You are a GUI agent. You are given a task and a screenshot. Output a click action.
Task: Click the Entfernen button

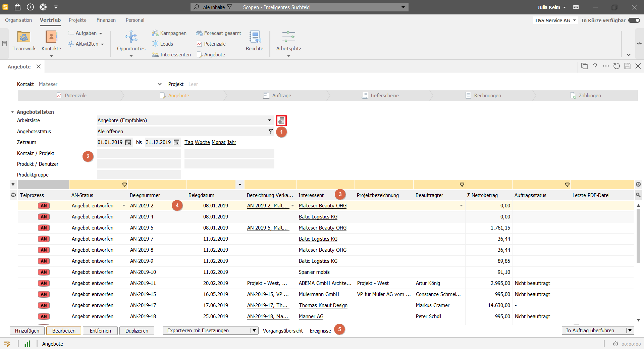tap(100, 331)
